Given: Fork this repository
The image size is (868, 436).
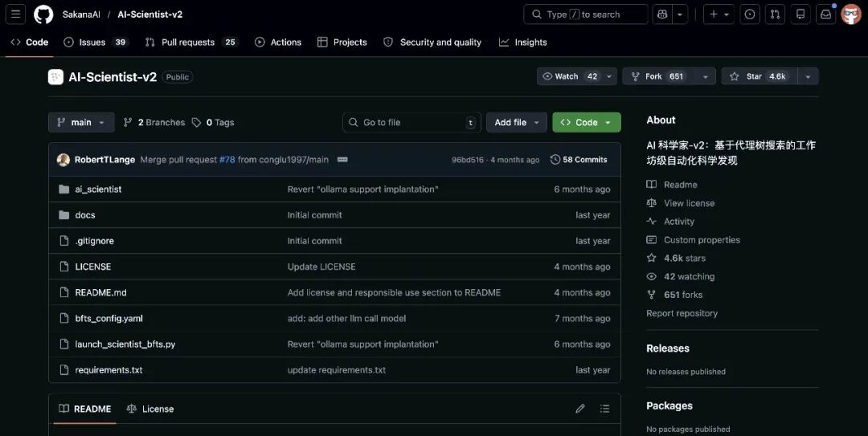Looking at the screenshot, I should tap(659, 76).
